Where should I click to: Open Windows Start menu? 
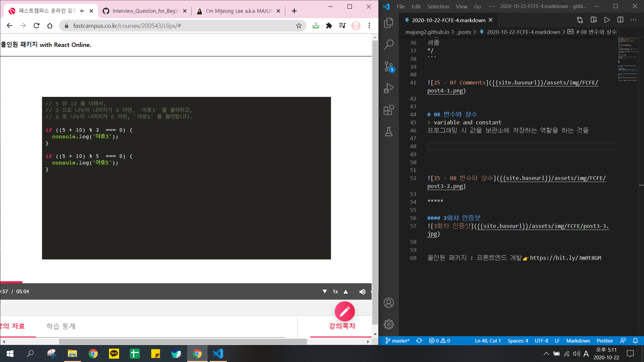click(10, 354)
